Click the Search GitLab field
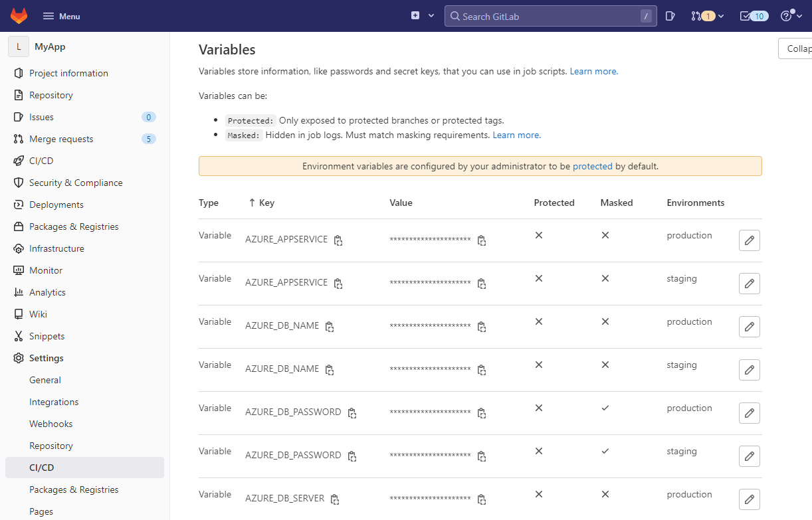 [x=550, y=16]
